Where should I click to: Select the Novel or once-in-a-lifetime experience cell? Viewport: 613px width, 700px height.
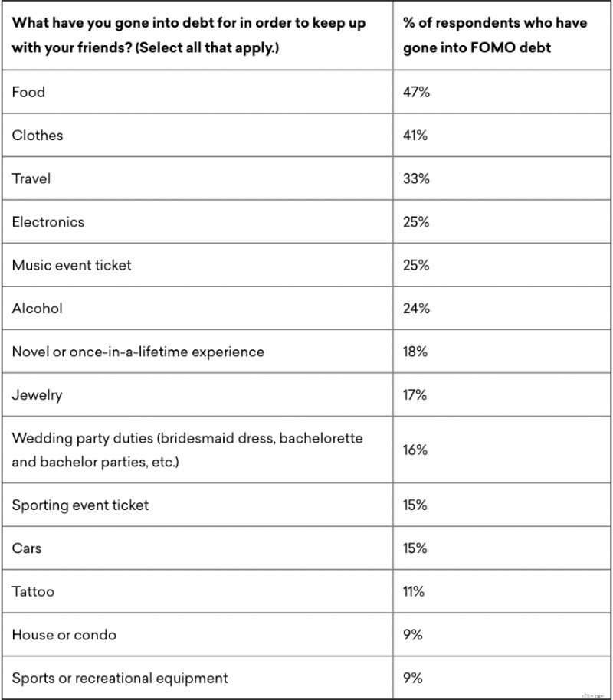(138, 352)
